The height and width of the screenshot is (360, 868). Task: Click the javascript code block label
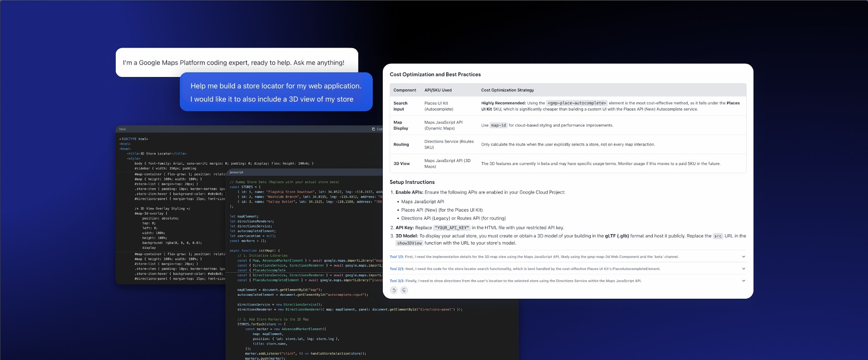coord(236,172)
